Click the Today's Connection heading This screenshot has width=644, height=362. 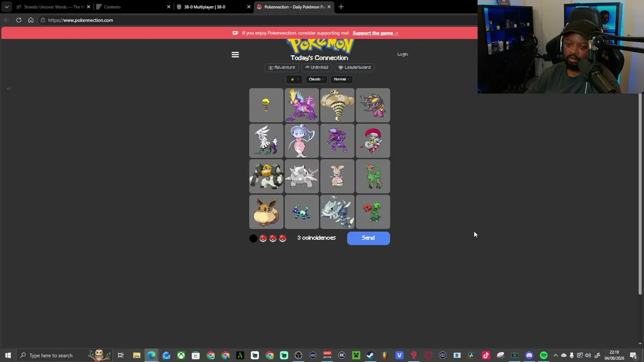click(319, 58)
